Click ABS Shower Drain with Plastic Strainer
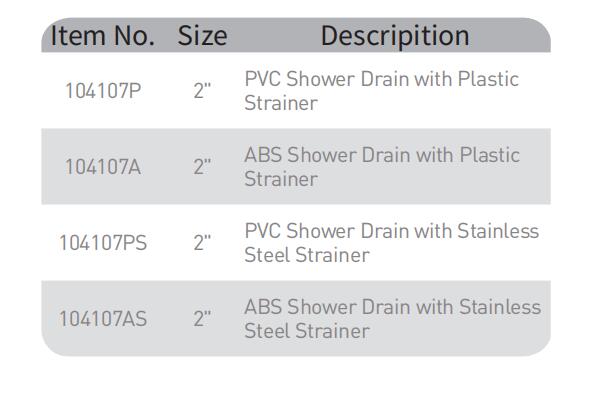The height and width of the screenshot is (393, 595). click(x=382, y=167)
